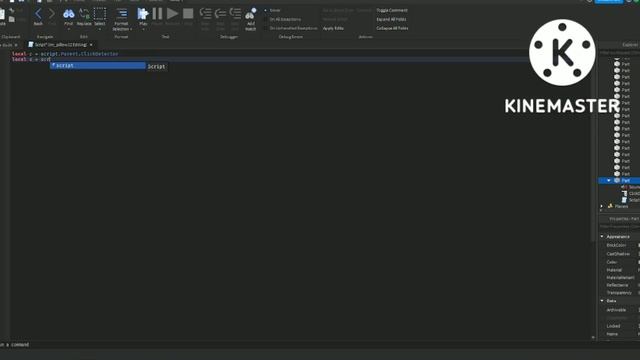Viewport: 640px width, 360px height.
Task: Expand the Players service in Explorer
Action: point(602,206)
